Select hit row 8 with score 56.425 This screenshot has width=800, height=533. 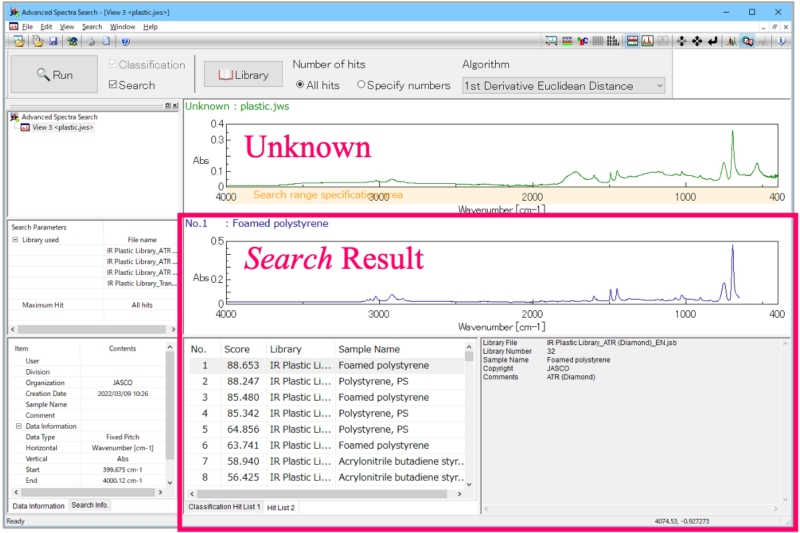pyautogui.click(x=327, y=477)
